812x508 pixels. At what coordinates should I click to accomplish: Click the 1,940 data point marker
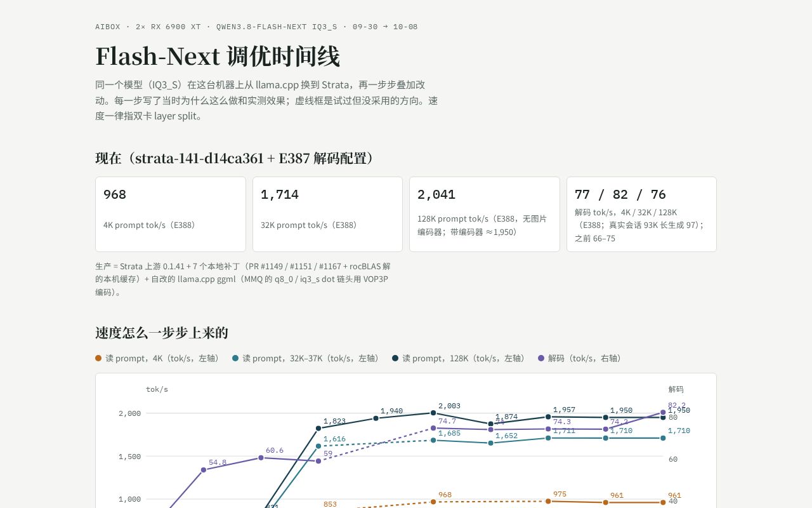376,418
